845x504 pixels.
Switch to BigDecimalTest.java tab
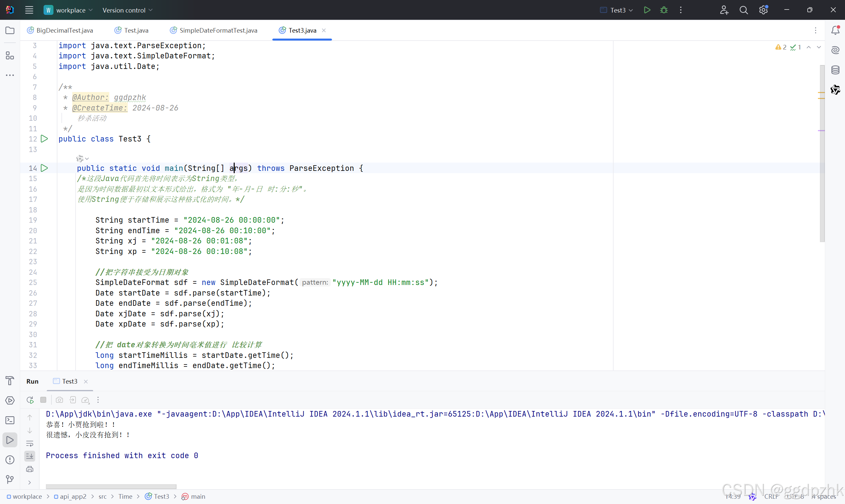(x=60, y=30)
